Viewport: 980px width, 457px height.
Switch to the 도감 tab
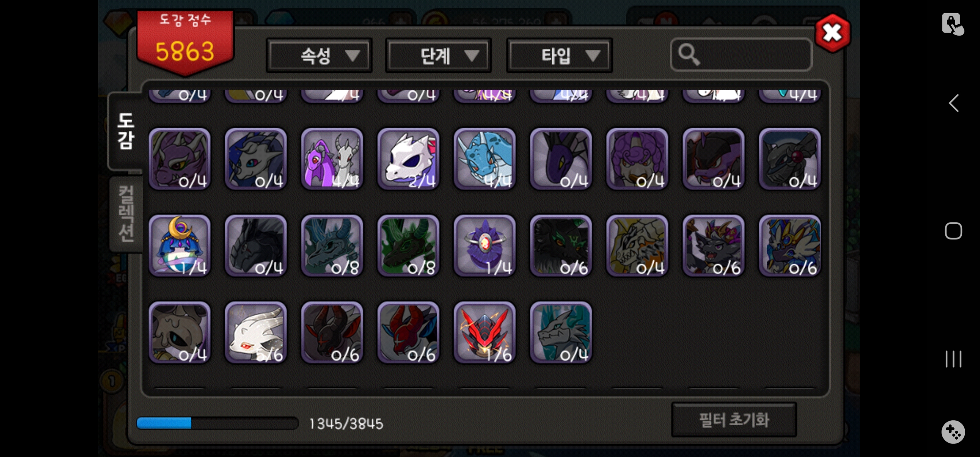[x=126, y=131]
